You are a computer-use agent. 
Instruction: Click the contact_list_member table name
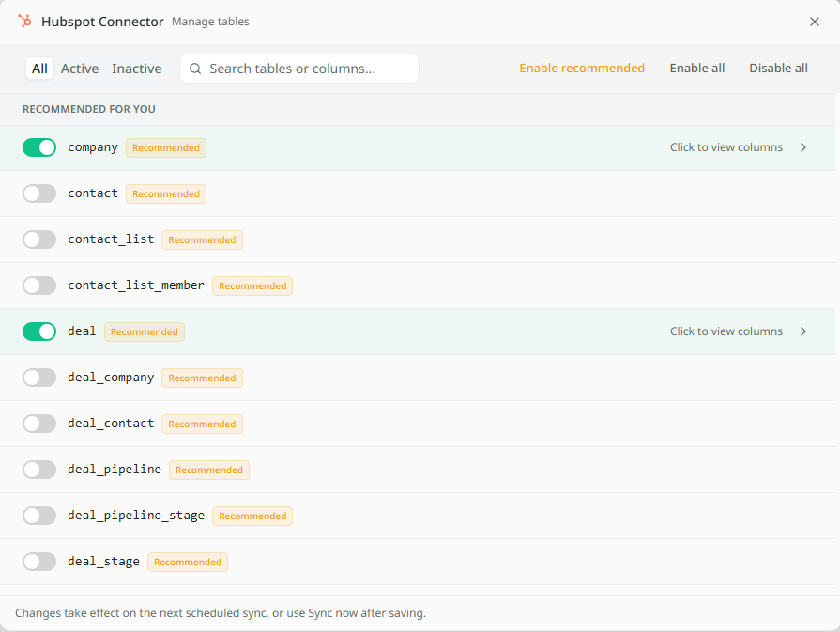[136, 285]
